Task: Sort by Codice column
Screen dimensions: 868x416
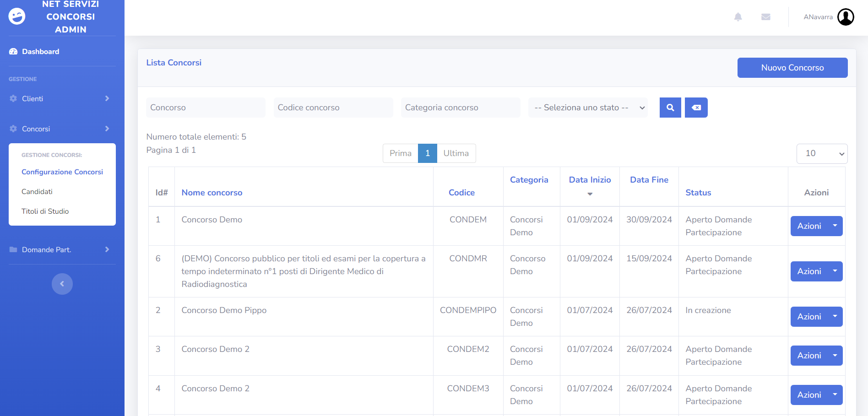Action: click(461, 193)
